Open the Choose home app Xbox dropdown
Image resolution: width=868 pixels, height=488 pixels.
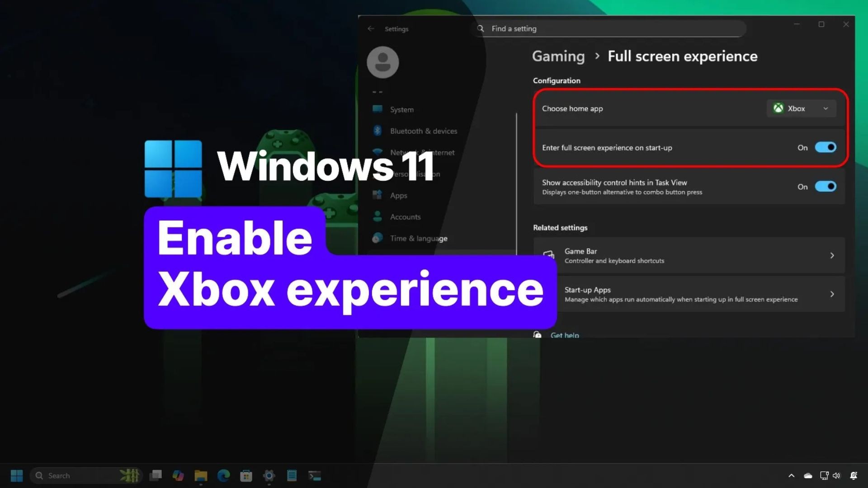click(801, 108)
